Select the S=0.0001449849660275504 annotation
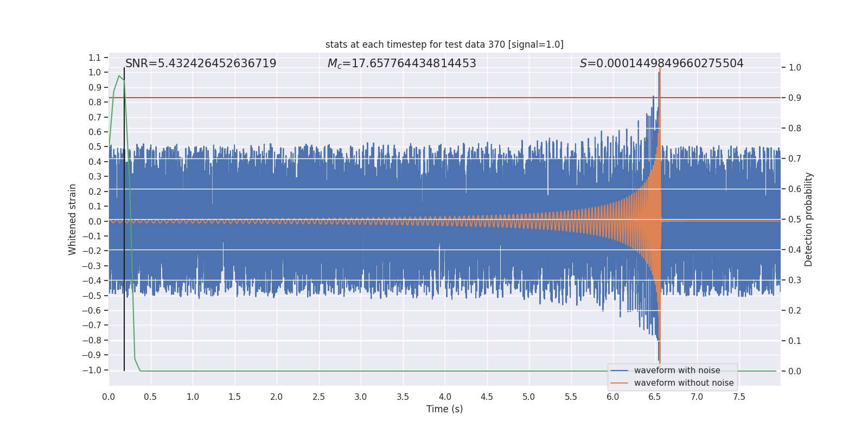Viewport: 868px width, 434px height. click(661, 63)
